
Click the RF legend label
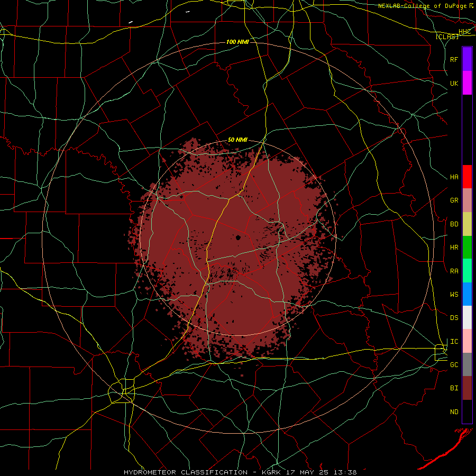(454, 59)
